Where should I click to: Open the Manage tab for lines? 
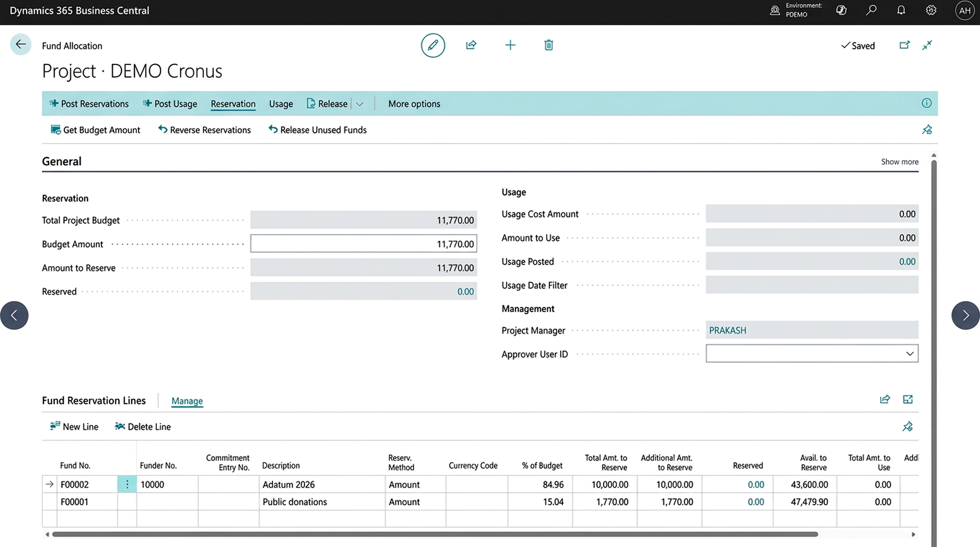pos(187,401)
